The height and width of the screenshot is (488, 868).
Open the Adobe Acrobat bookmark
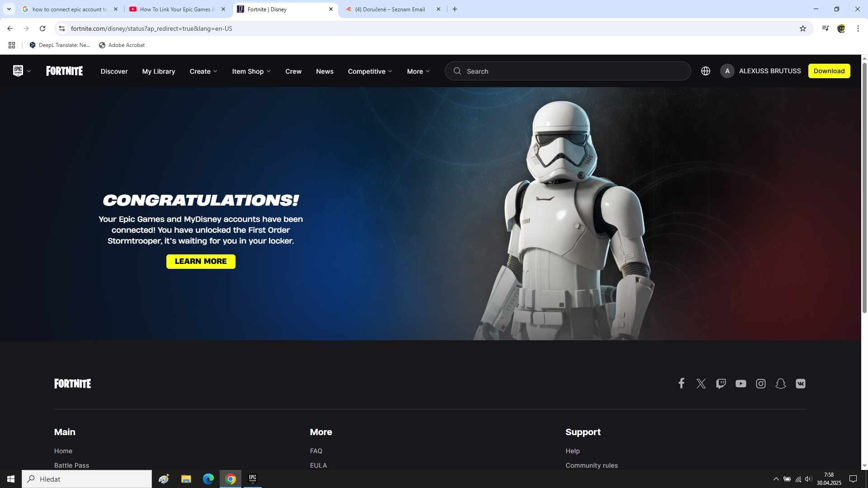(122, 45)
